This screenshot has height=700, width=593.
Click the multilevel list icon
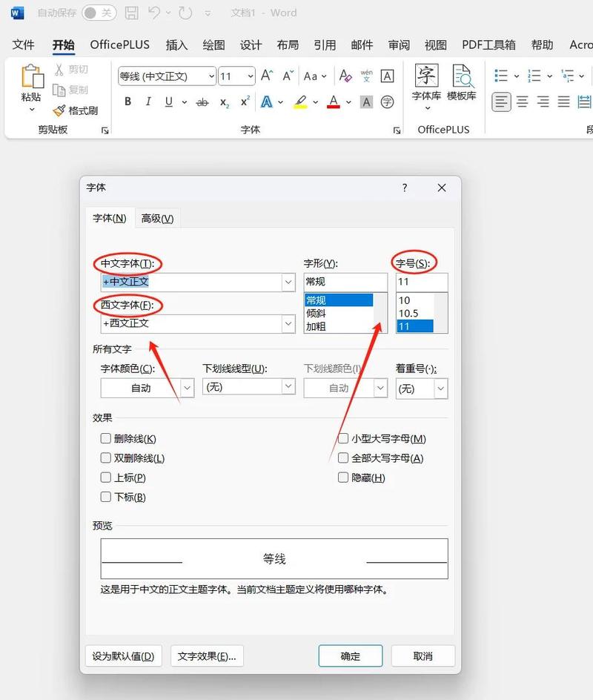(567, 76)
